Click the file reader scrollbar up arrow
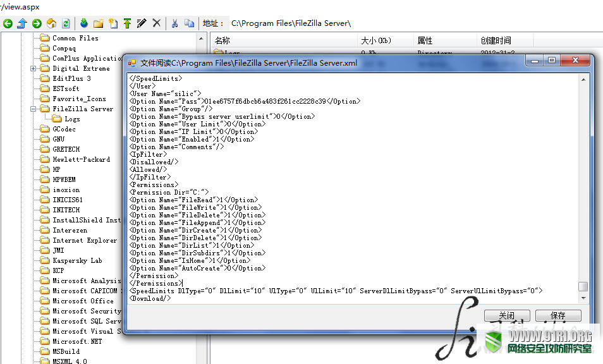 tap(583, 80)
